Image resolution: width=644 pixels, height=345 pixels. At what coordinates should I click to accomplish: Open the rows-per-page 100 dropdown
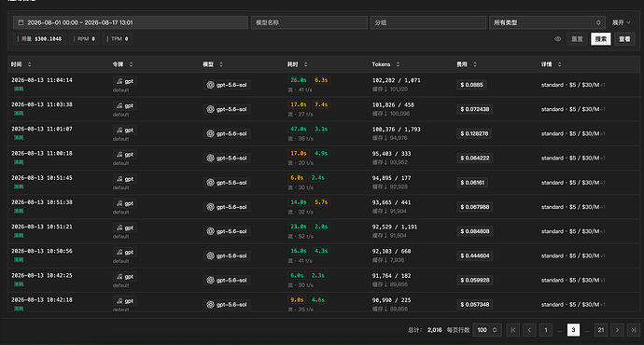tap(487, 330)
